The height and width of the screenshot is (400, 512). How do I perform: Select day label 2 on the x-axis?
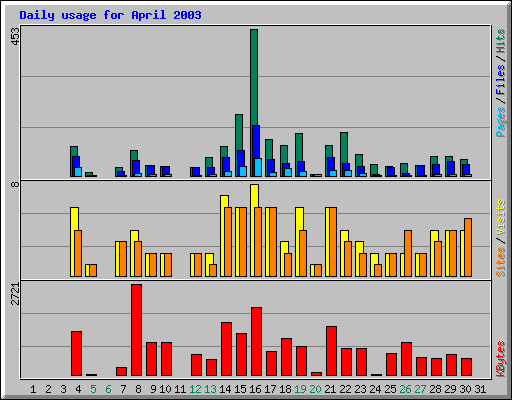click(48, 389)
